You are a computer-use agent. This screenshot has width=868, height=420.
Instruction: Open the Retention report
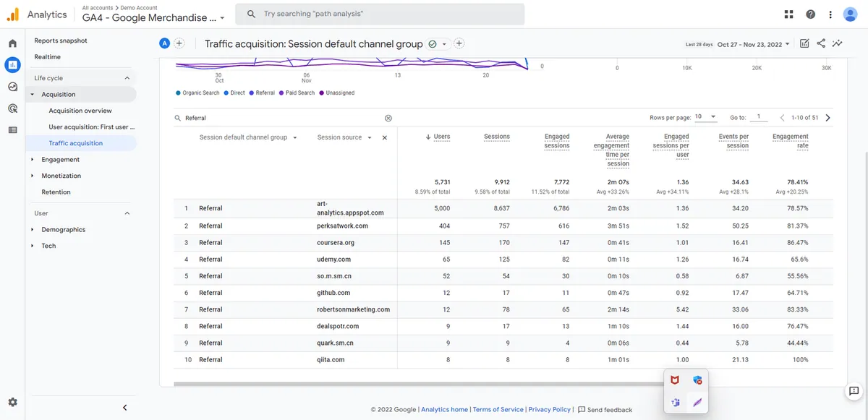[x=56, y=192]
